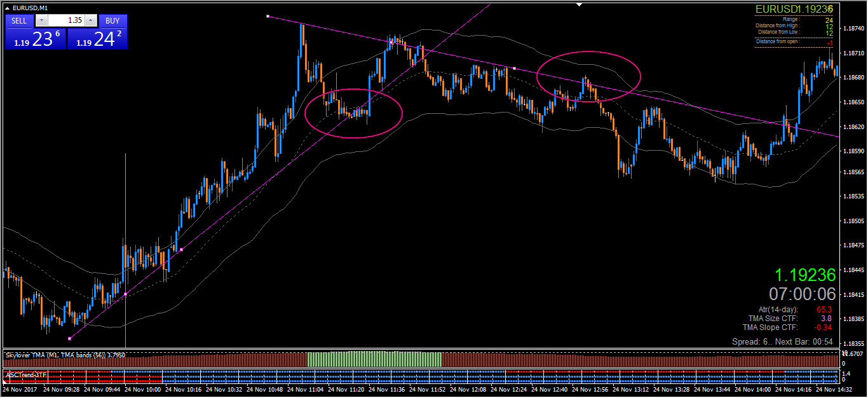The height and width of the screenshot is (398, 868).
Task: Click the 1.18650 price scale label
Action: coord(853,102)
